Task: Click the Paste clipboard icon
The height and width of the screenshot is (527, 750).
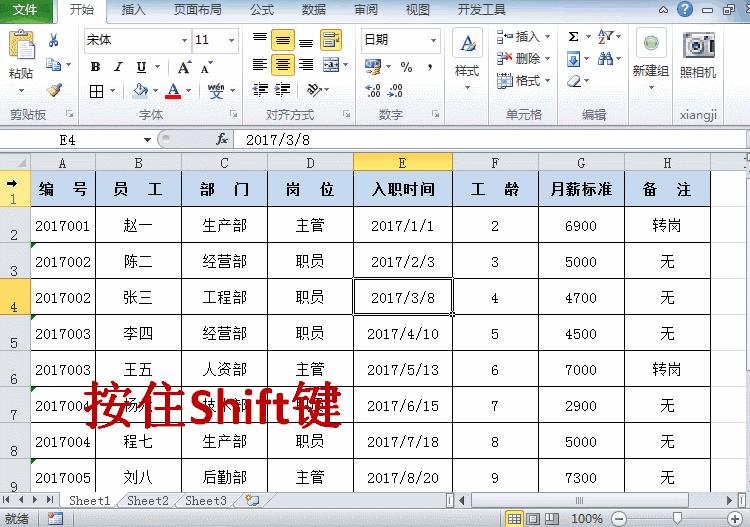Action: tap(22, 46)
